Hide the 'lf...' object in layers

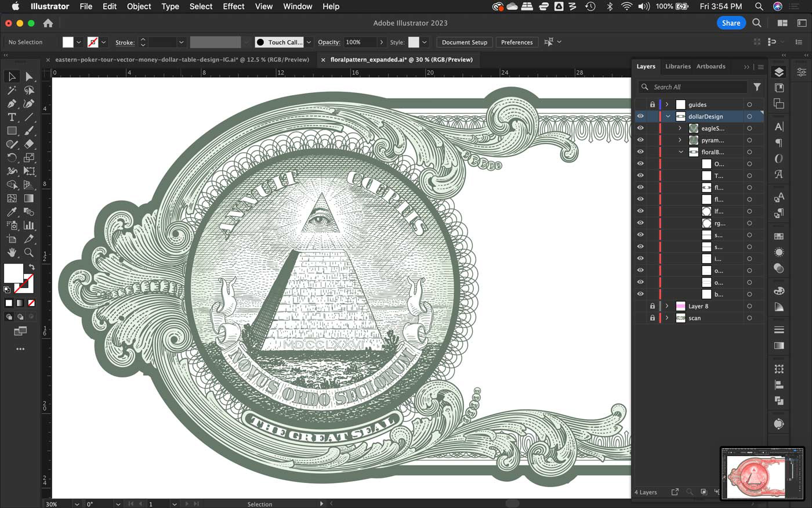[640, 211]
